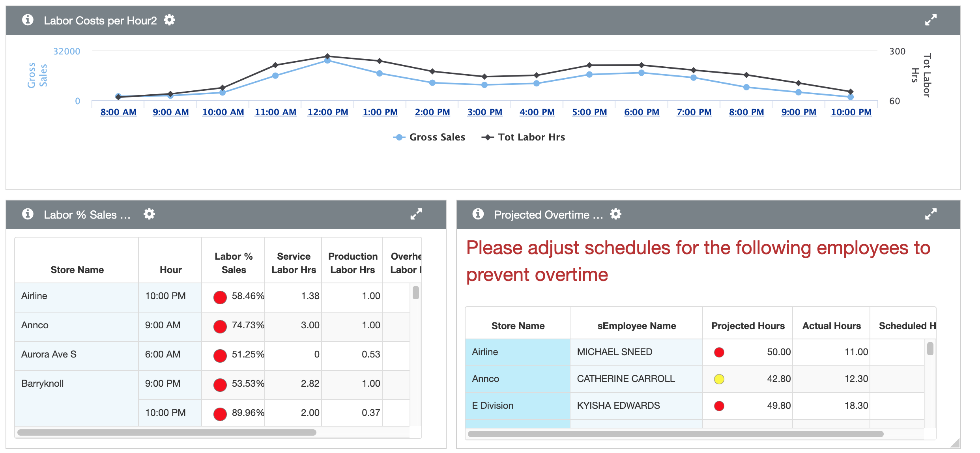Toggle the Tot Labor Hrs series in legend
The height and width of the screenshot is (453, 980).
point(523,137)
